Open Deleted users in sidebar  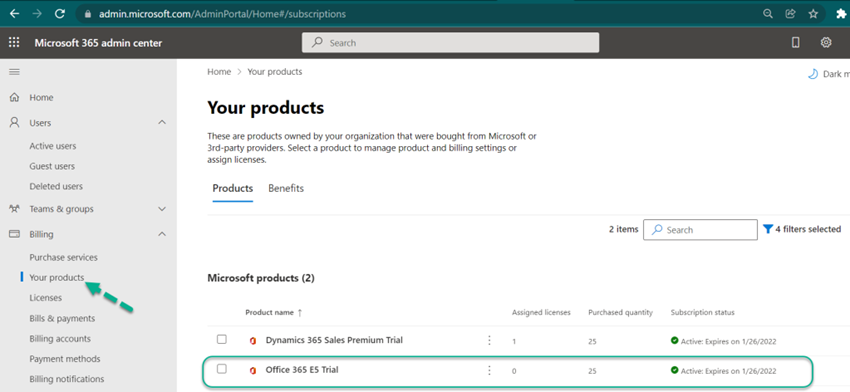click(x=56, y=187)
